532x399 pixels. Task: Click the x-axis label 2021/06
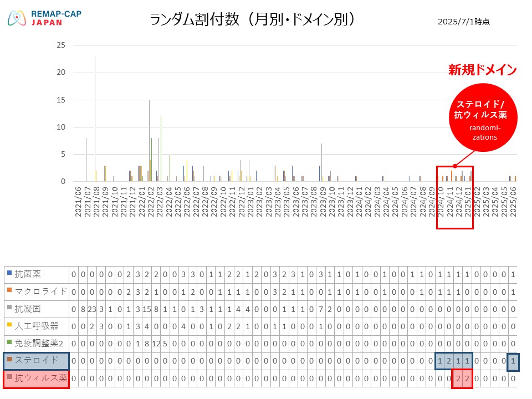(78, 202)
